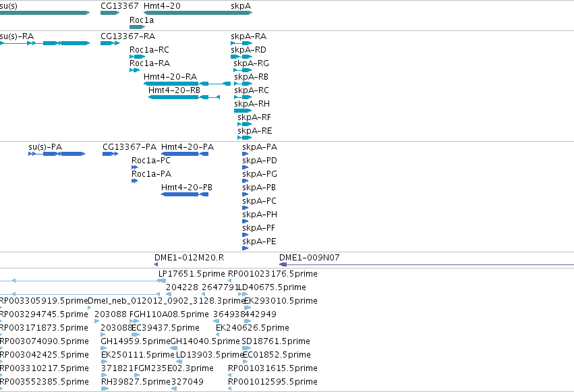This screenshot has height=392, width=574.
Task: Click the 327049 EST label
Action: 187,383
